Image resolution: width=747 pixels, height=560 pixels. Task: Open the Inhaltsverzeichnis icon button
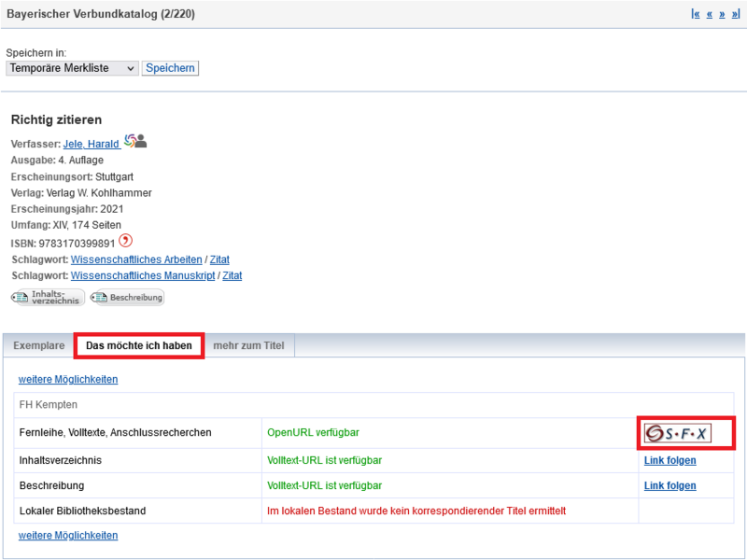[48, 298]
